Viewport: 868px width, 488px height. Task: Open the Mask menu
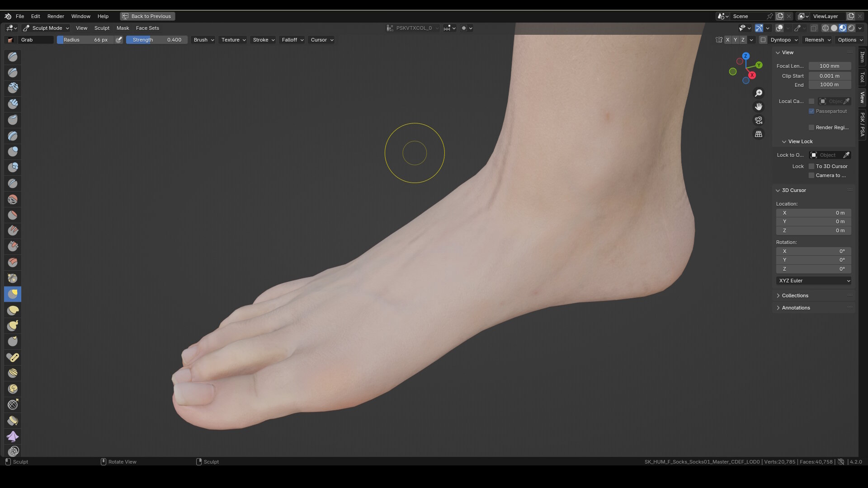coord(123,28)
